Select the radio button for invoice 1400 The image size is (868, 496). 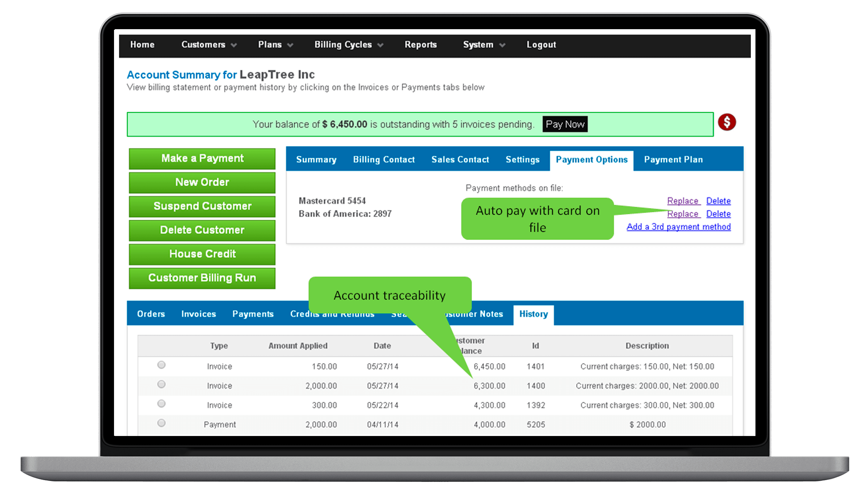[161, 384]
